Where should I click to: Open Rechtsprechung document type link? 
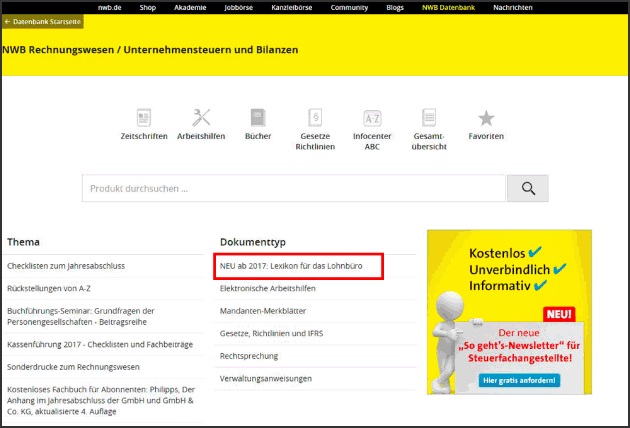point(251,356)
